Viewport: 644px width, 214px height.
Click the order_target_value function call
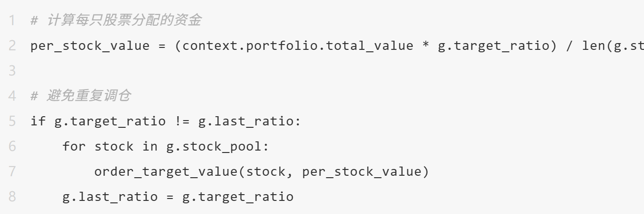166,171
